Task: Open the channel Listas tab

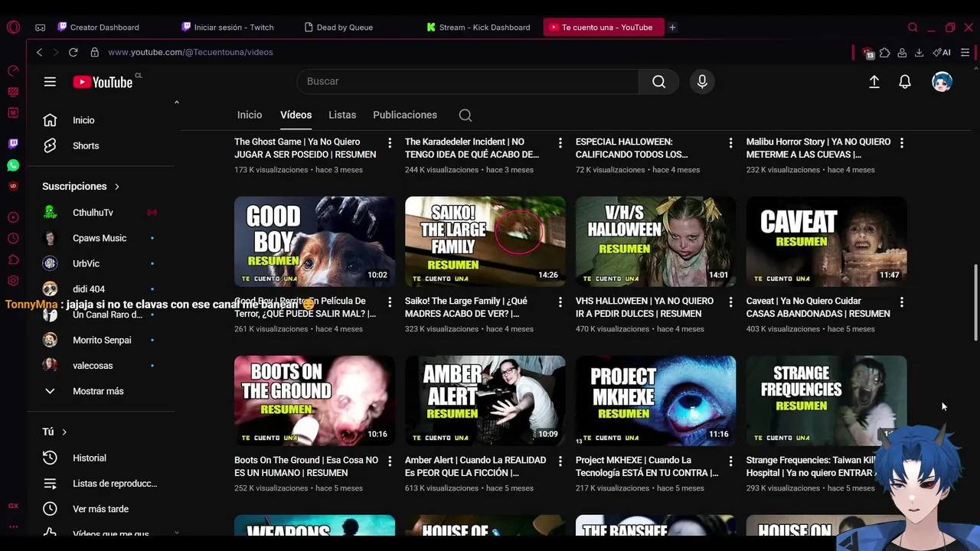Action: point(342,115)
